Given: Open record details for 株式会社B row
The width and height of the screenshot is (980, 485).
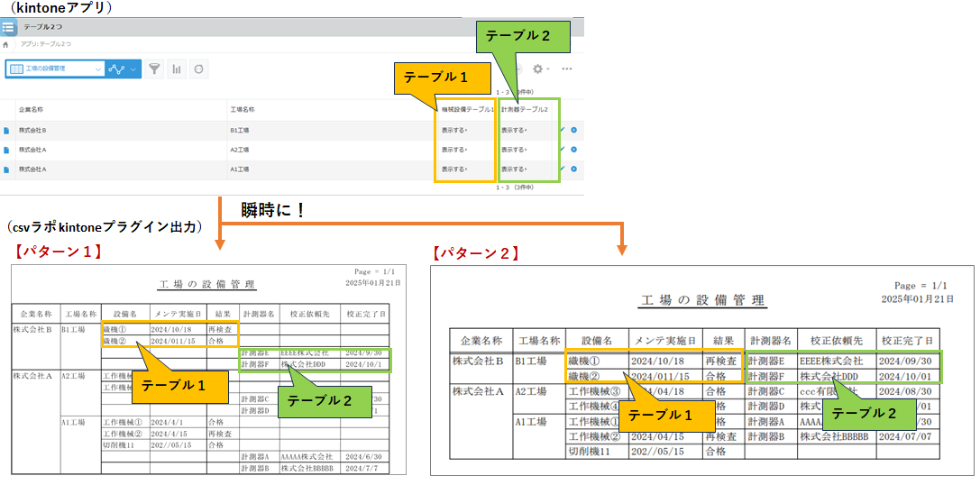Looking at the screenshot, I should coord(7,132).
